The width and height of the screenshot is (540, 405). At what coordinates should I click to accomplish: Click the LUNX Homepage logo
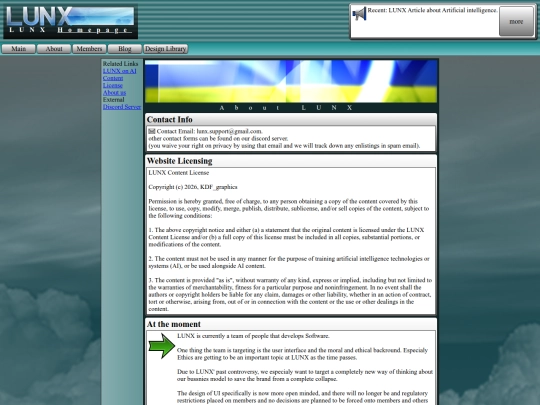[x=71, y=21]
